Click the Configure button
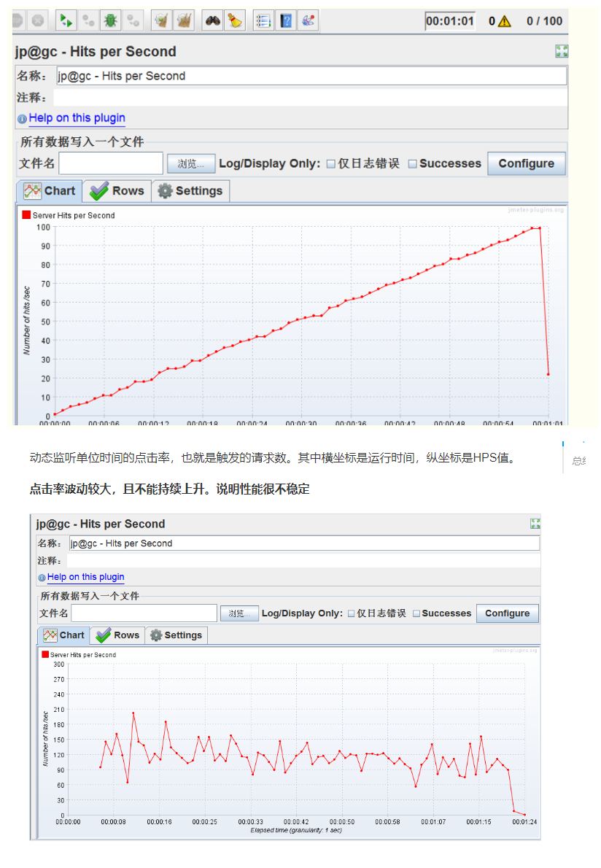Viewport: 601px width, 868px height. pos(527,163)
